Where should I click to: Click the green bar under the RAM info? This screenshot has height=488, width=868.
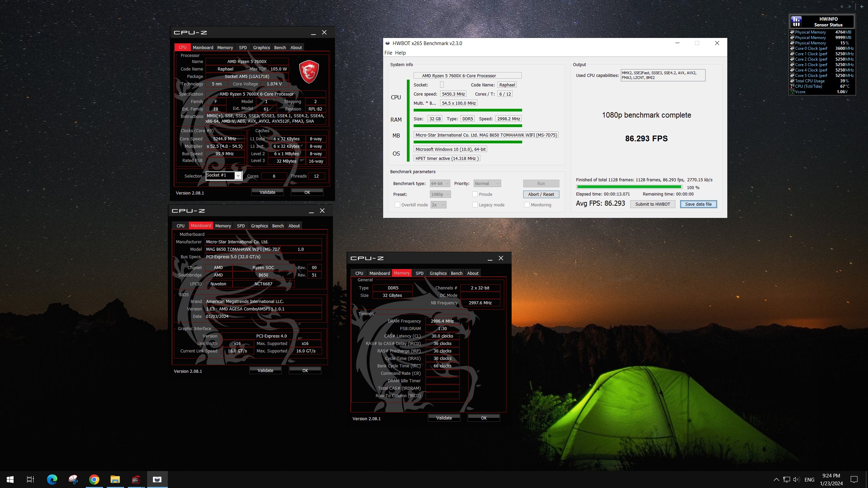(468, 126)
